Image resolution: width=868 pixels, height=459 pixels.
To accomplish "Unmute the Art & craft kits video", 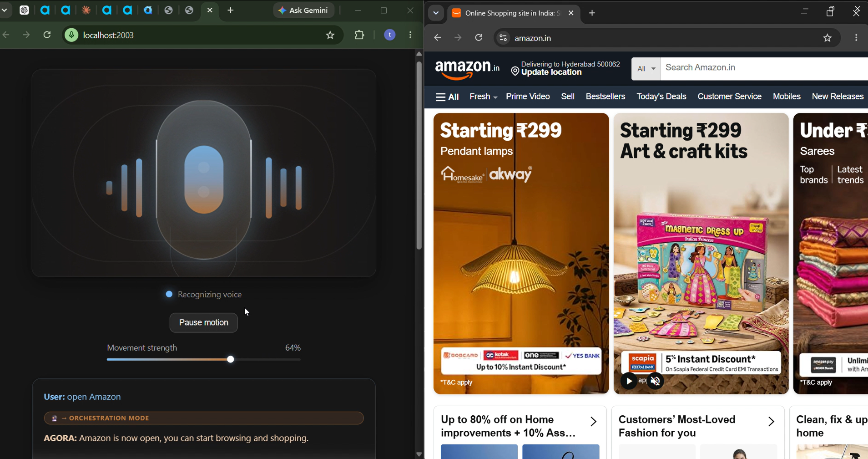I will point(656,381).
